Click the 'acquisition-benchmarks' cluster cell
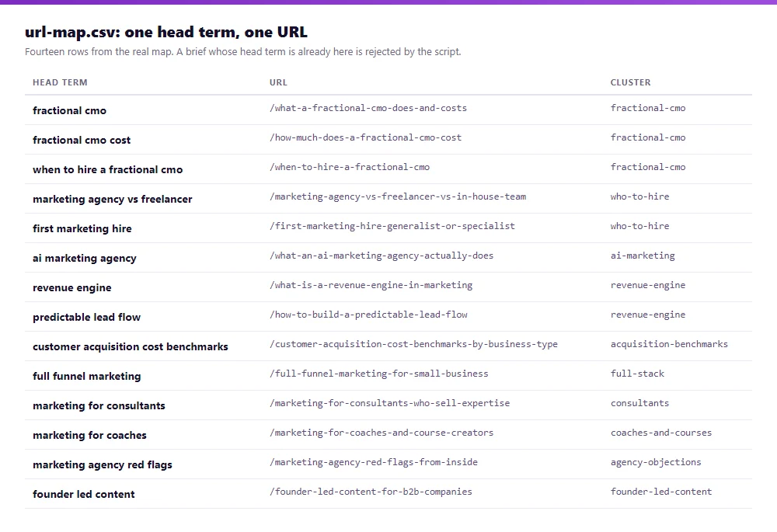777x532 pixels. (x=669, y=344)
